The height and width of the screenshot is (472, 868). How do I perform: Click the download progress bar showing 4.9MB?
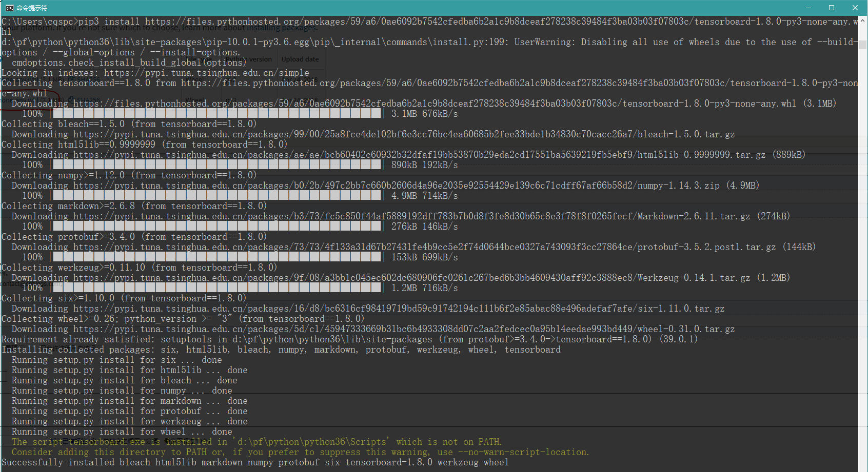pyautogui.click(x=217, y=196)
